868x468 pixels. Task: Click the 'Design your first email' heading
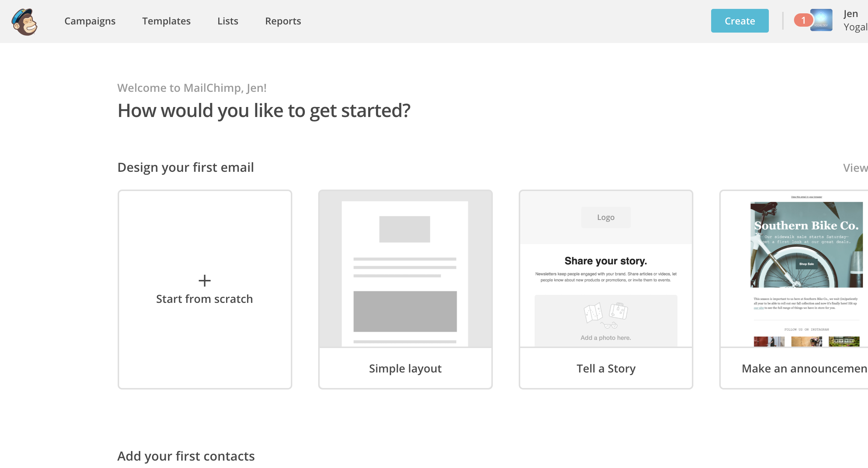(x=186, y=167)
